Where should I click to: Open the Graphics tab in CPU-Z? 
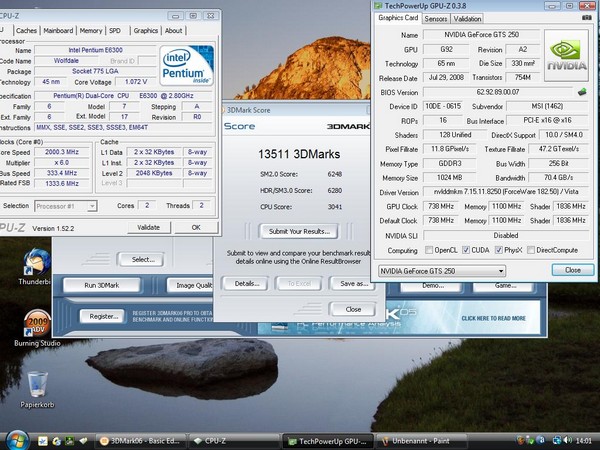tap(145, 31)
